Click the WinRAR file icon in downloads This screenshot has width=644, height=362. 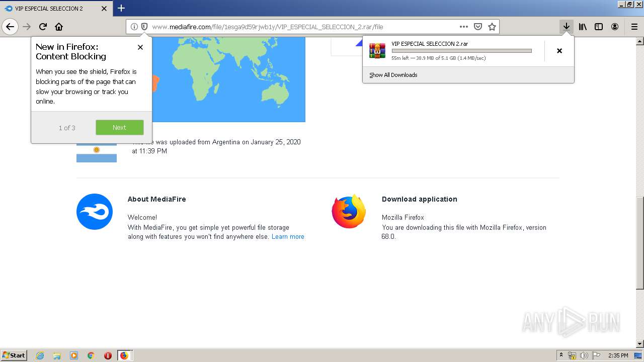377,51
